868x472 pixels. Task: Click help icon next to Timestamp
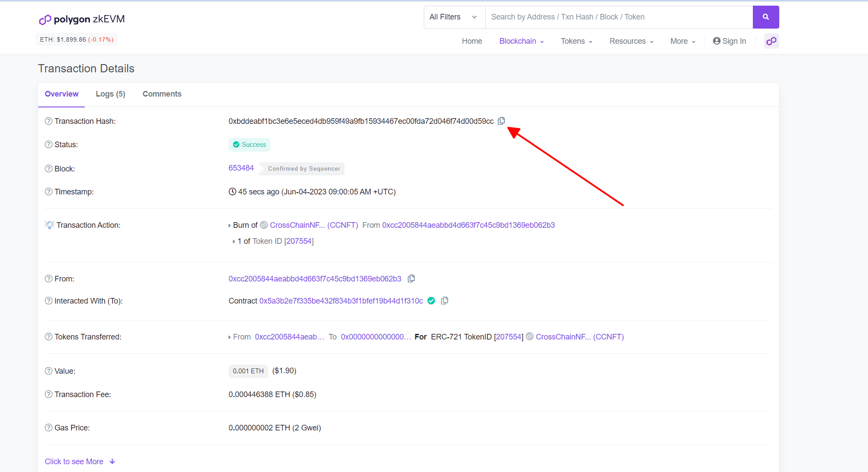click(48, 192)
